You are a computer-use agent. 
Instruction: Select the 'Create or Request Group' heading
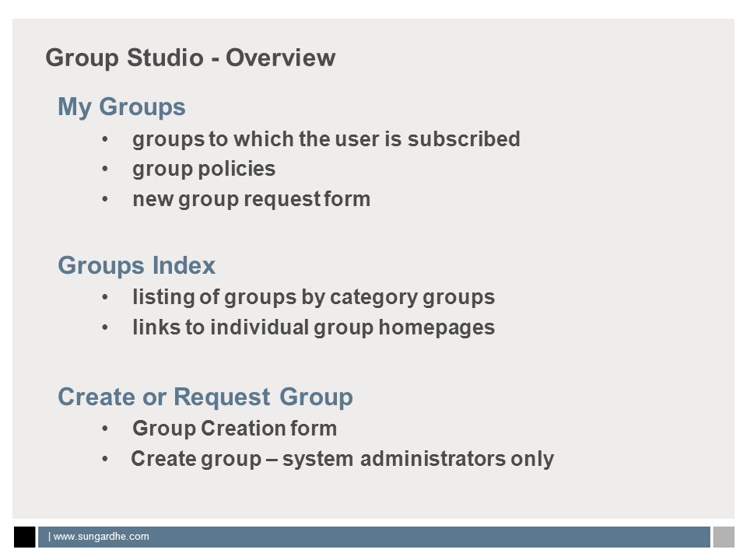(x=205, y=397)
